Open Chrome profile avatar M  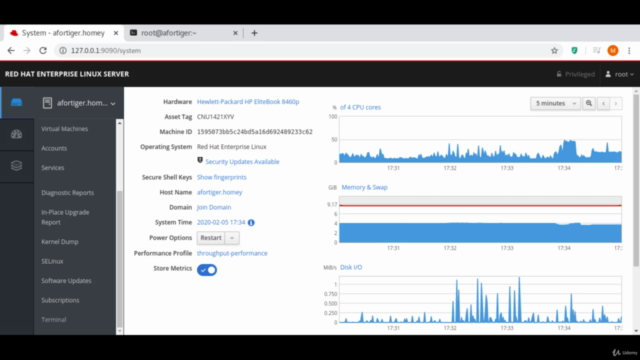[x=613, y=51]
